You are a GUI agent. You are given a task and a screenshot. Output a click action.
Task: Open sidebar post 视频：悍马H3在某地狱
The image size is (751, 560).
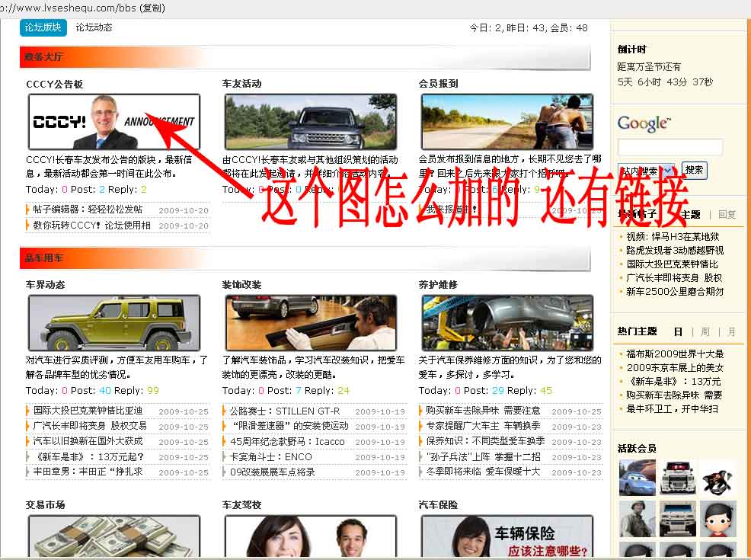tap(673, 236)
